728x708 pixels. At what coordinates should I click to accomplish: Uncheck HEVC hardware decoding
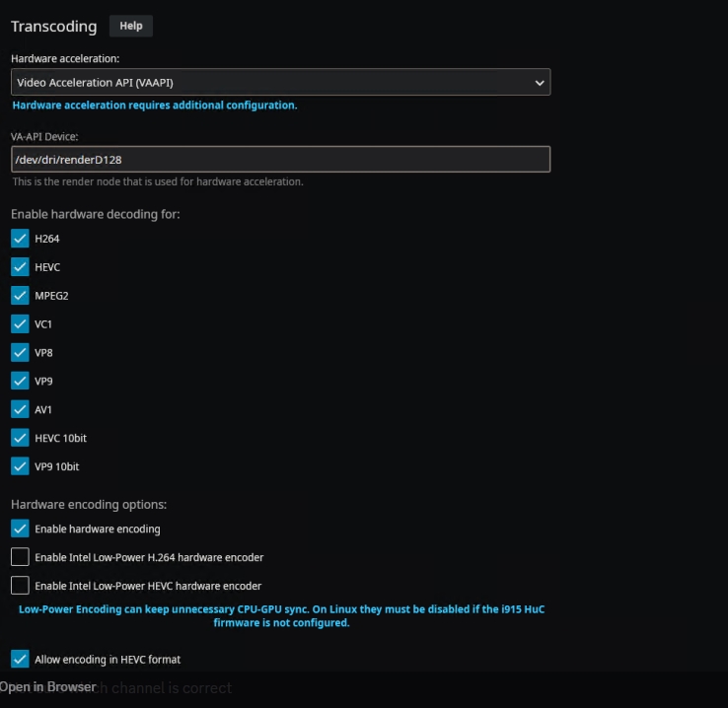(20, 266)
